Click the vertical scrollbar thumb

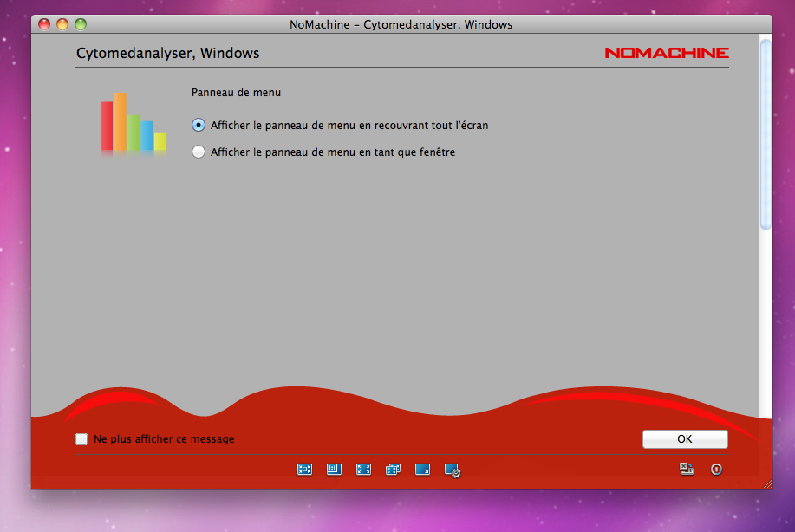766,134
